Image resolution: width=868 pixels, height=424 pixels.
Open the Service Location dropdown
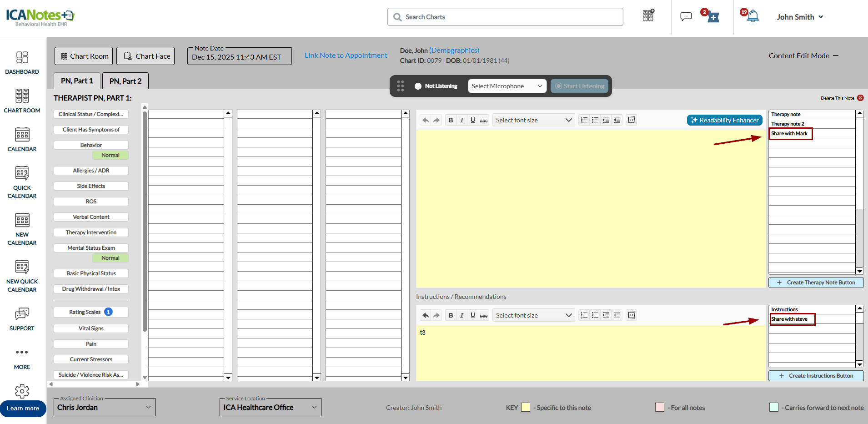(270, 407)
